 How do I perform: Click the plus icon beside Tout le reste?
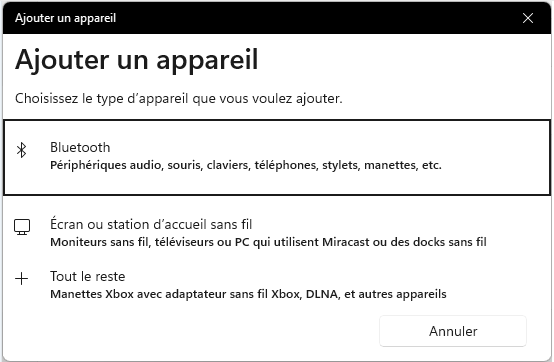22,279
